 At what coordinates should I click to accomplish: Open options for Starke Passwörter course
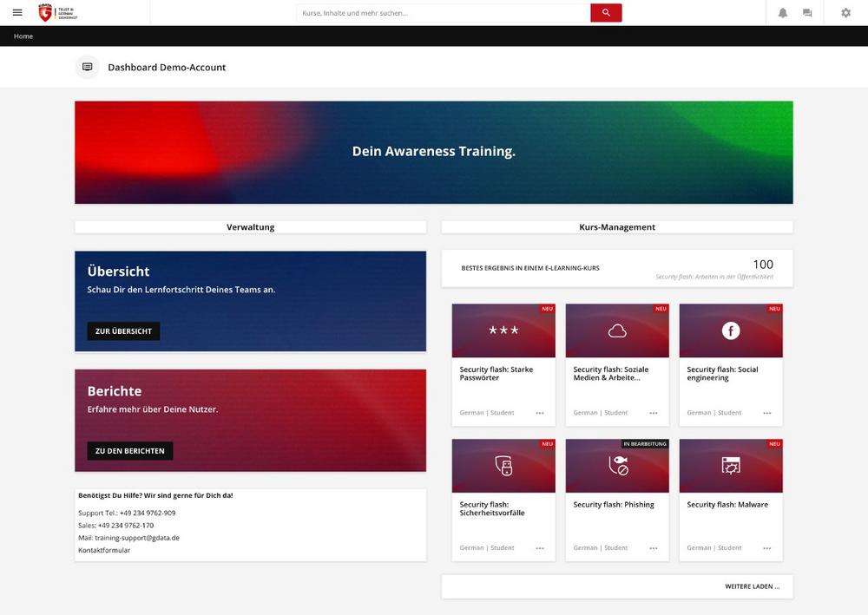[540, 413]
